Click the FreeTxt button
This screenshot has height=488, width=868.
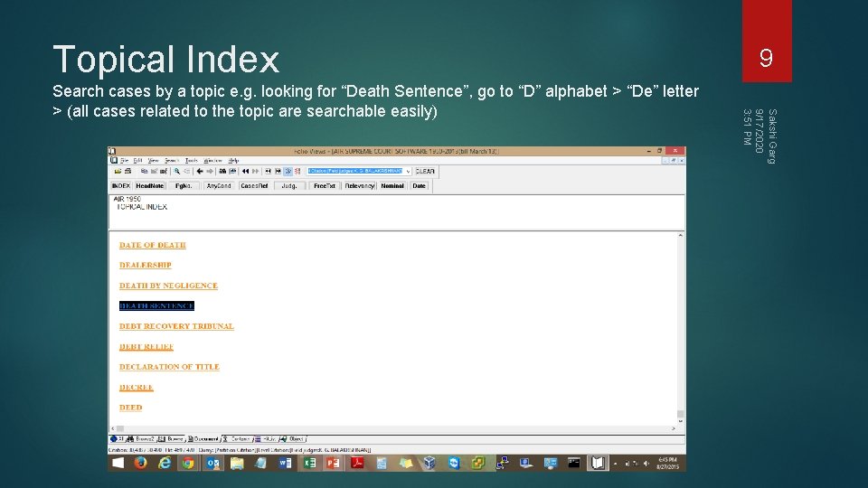click(325, 186)
